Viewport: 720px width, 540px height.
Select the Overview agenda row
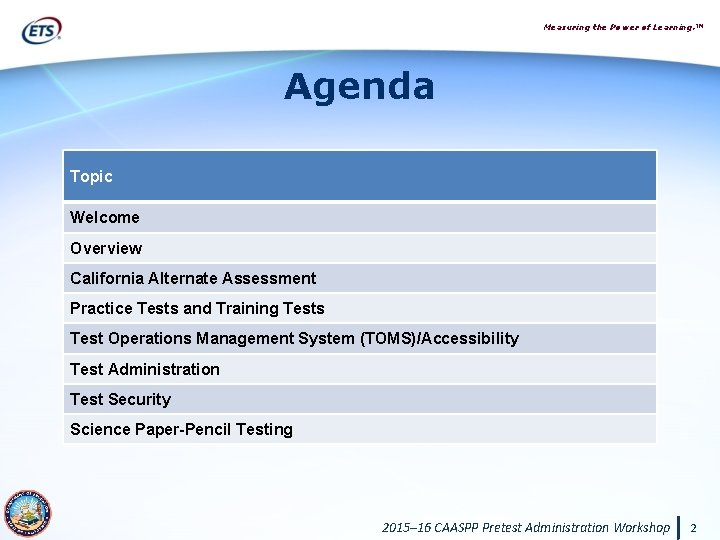pos(360,248)
